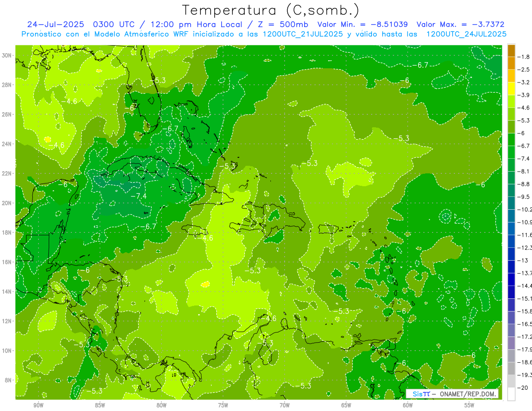The width and height of the screenshot is (532, 411).
Task: Pick the blue swatch between -11.6 and -12.3
Action: coord(511,241)
